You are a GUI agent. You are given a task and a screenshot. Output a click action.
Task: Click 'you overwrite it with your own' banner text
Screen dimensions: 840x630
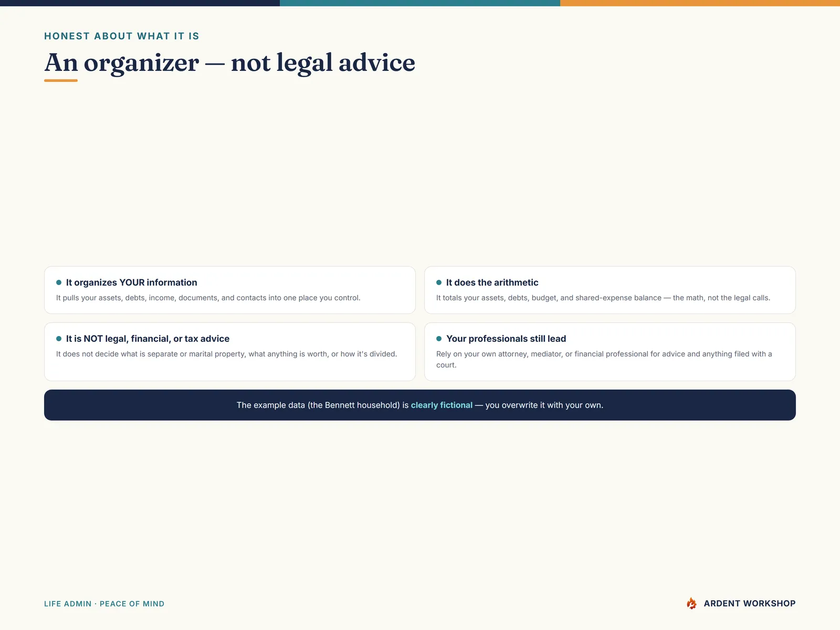click(x=543, y=405)
